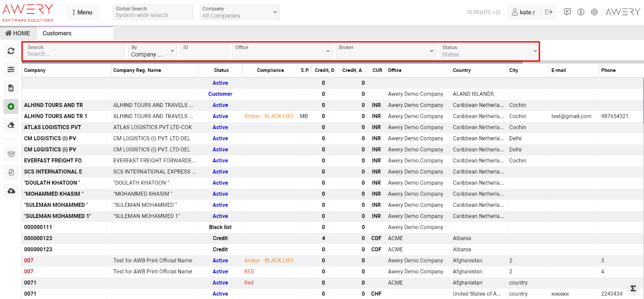Click inside the ID input field
This screenshot has height=299, width=644.
click(204, 51)
